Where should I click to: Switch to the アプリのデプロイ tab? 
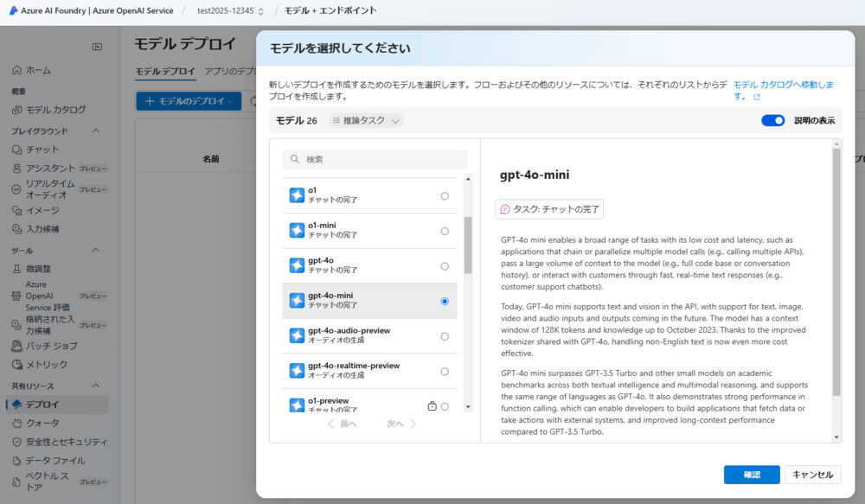coord(230,71)
